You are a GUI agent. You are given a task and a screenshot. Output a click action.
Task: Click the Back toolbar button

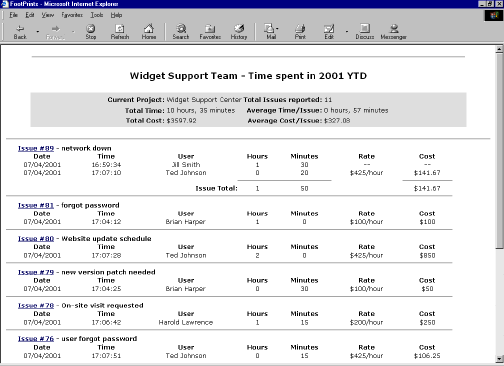[20, 32]
